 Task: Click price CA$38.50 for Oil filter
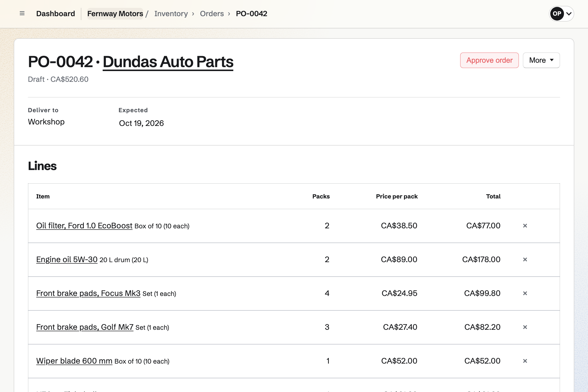(x=399, y=225)
